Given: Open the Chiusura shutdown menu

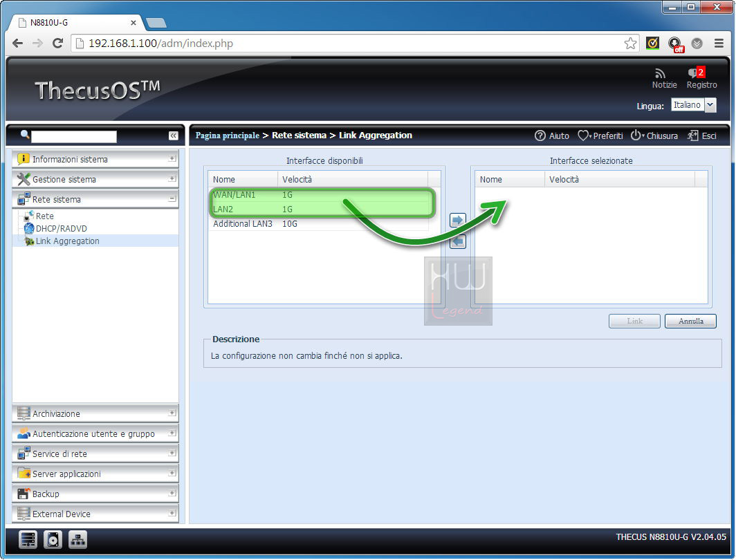Looking at the screenshot, I should [x=654, y=136].
